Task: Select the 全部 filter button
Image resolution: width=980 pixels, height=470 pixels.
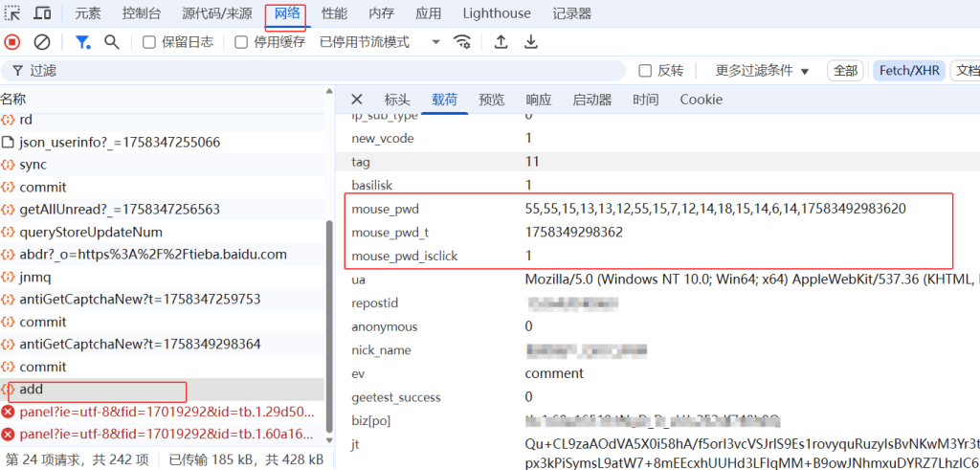Action: tap(845, 71)
